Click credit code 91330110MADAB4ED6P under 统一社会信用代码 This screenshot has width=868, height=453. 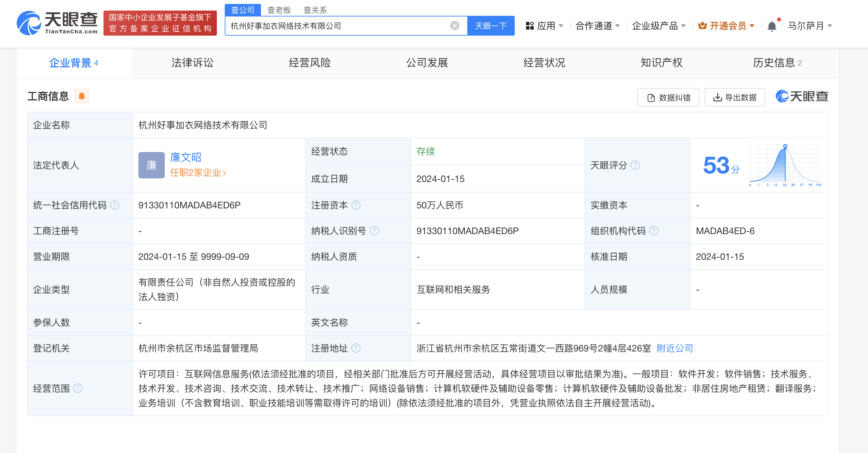189,205
